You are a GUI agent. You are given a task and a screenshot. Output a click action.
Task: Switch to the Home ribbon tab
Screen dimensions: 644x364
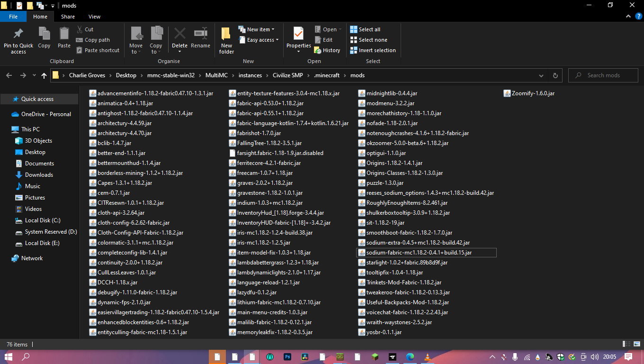click(x=40, y=17)
